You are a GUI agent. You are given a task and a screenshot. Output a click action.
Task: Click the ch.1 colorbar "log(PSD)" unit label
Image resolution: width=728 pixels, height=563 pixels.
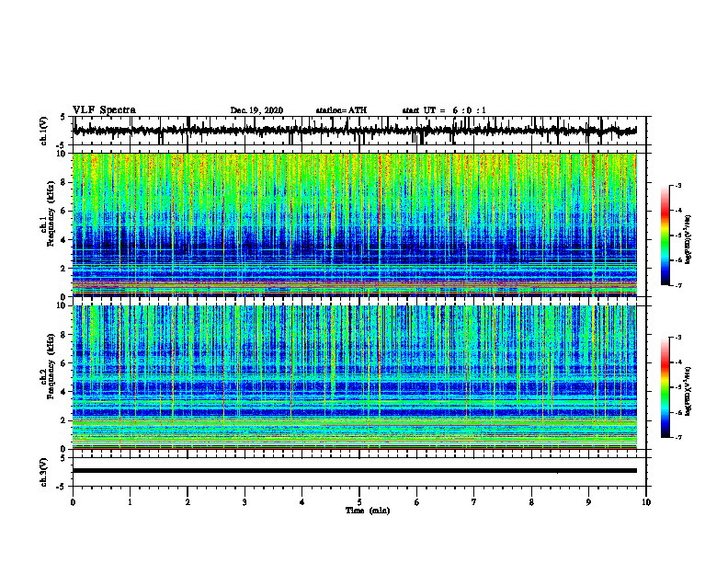[x=688, y=240]
